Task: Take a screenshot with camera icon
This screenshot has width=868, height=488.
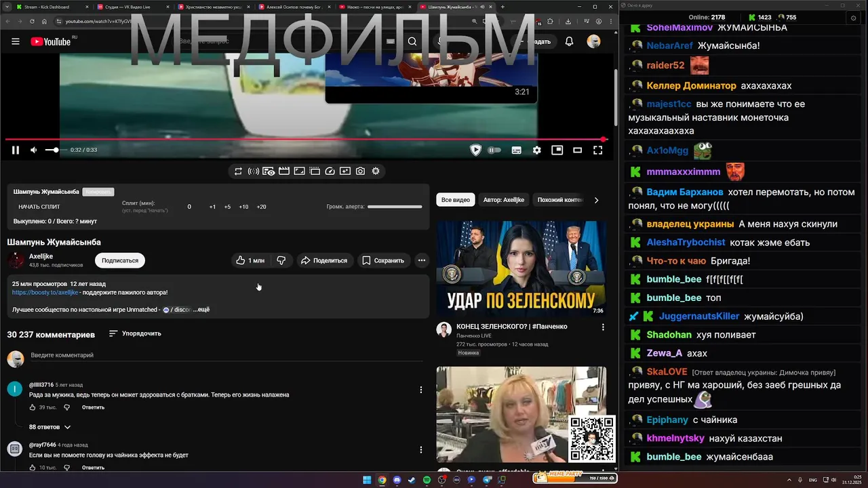Action: pos(360,171)
